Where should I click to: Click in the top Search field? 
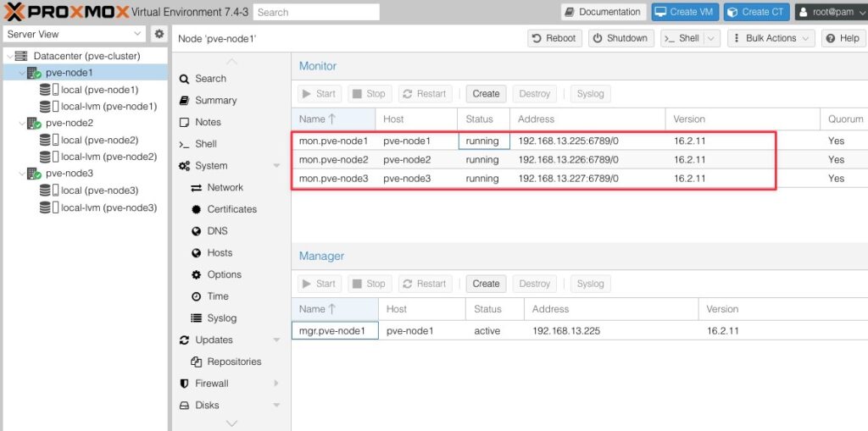317,12
